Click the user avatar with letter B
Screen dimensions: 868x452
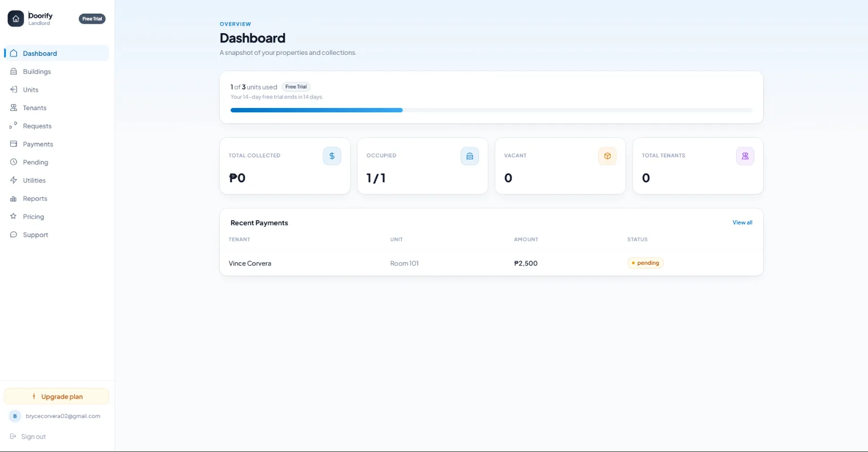15,416
